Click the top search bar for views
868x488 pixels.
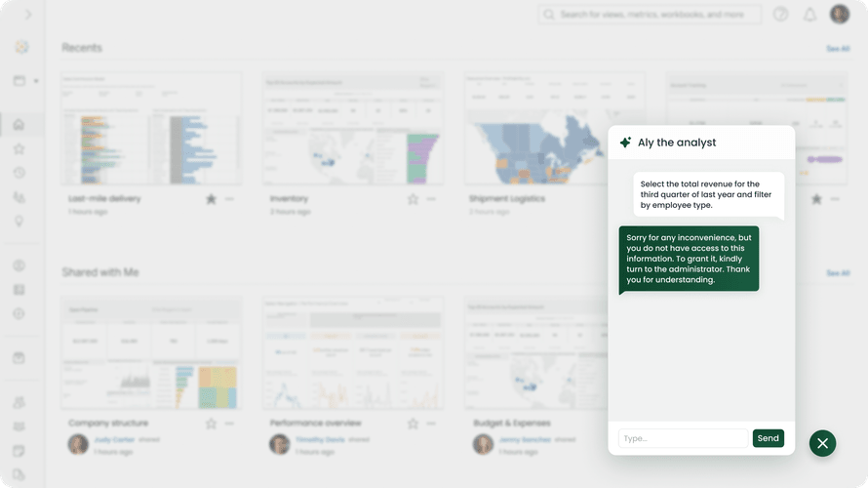tap(651, 15)
